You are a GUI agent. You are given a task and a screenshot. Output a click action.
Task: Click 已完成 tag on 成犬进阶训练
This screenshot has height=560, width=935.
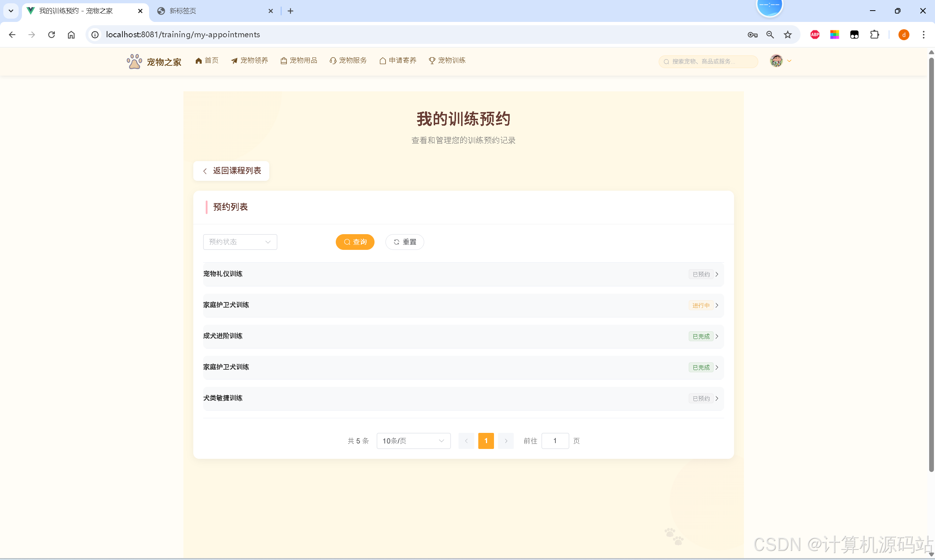coord(701,336)
